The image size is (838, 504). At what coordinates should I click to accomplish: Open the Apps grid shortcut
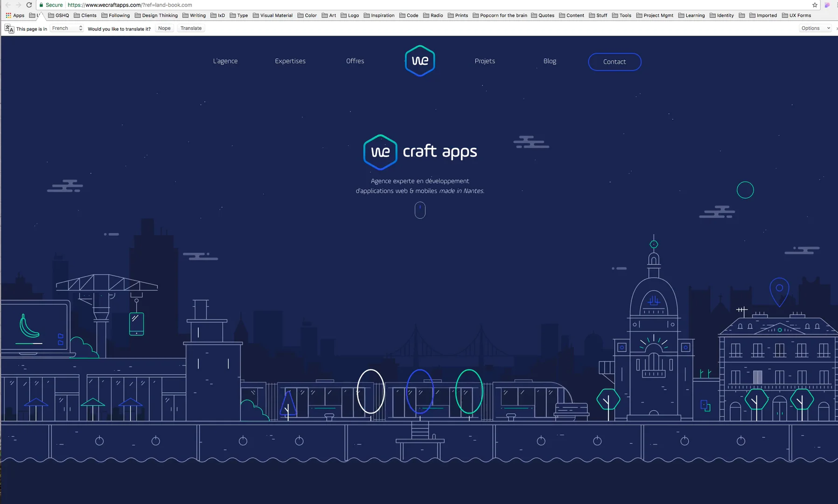(15, 15)
